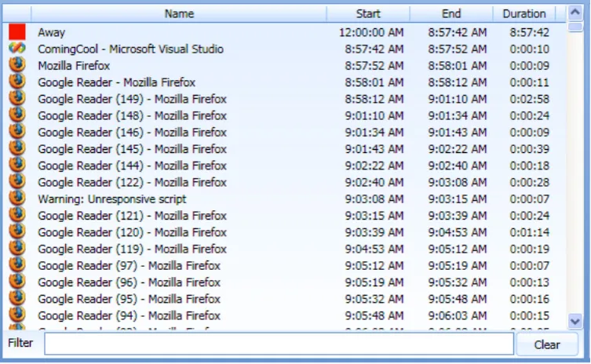591x364 pixels.
Task: Select Google Reader (149) - Mozilla Firefox entry
Action: click(132, 99)
